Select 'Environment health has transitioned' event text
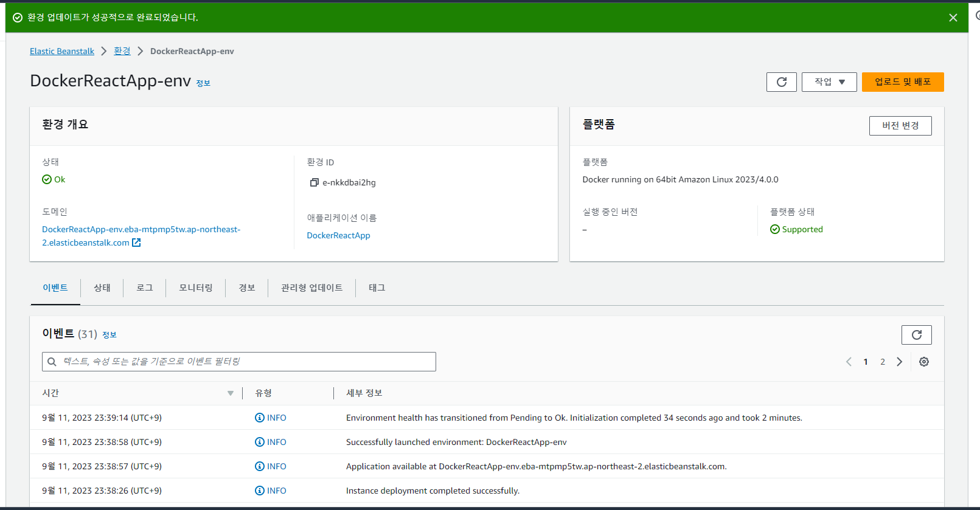Screen dimensions: 980x510 tap(574, 418)
